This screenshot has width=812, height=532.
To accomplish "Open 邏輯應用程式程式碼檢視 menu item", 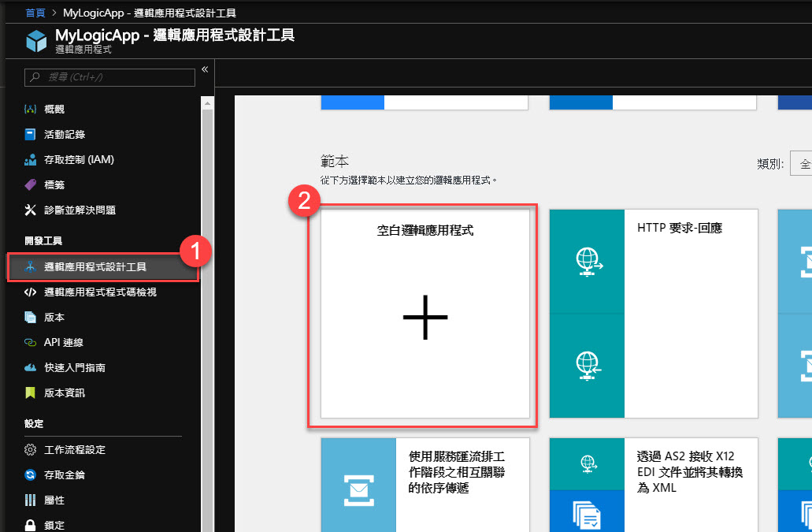I will pyautogui.click(x=101, y=292).
